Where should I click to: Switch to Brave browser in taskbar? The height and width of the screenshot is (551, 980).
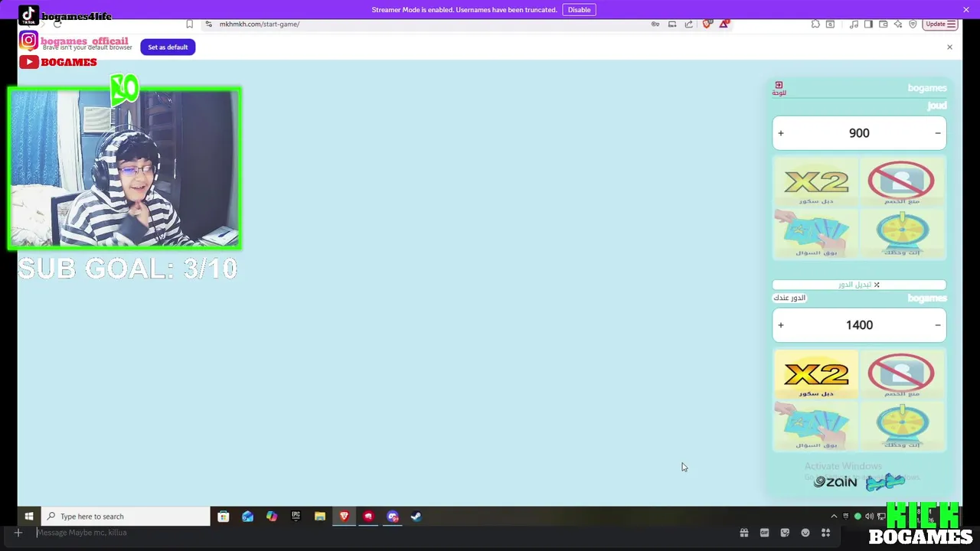click(344, 517)
